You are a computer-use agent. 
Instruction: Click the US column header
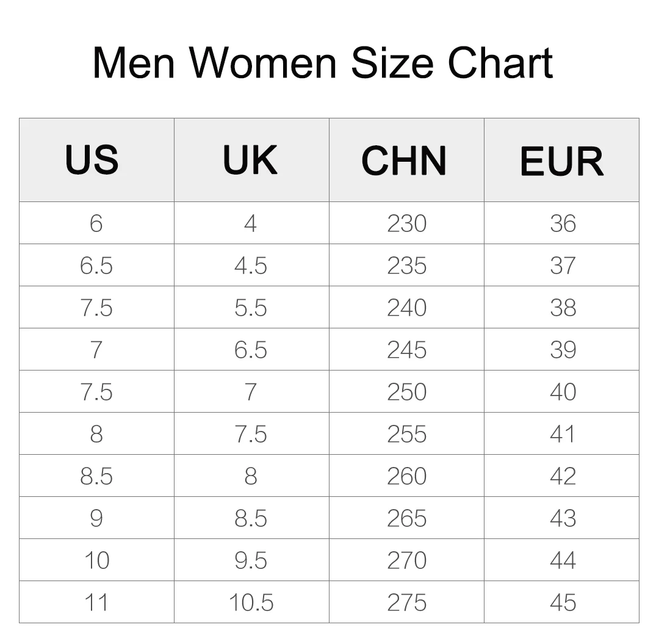[92, 160]
